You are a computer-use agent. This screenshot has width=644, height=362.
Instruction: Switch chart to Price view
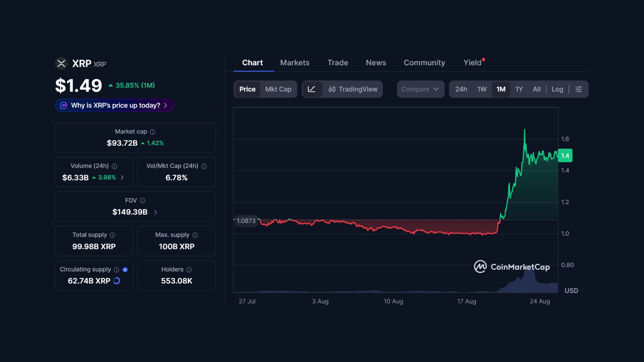(248, 89)
